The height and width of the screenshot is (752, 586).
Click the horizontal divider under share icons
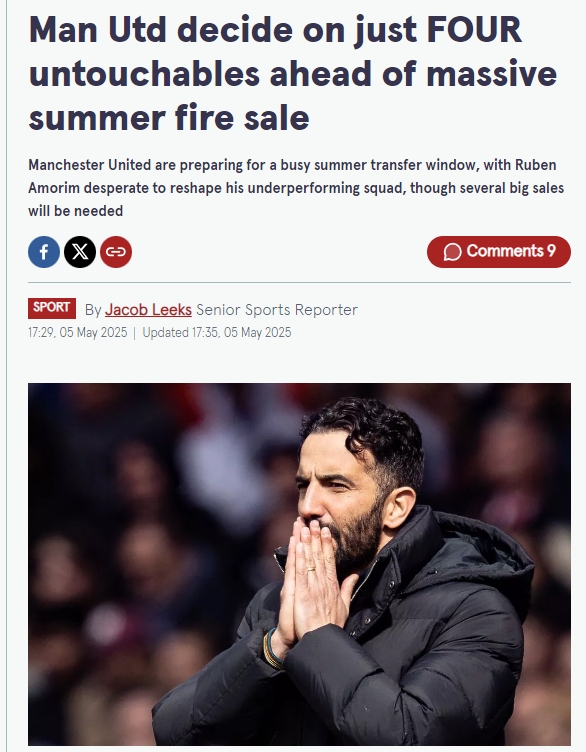click(x=299, y=282)
